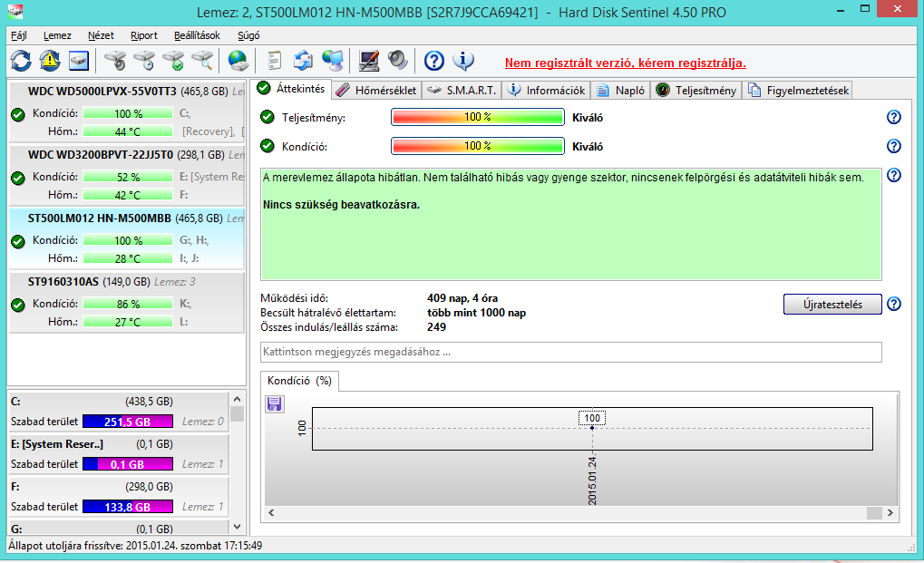The height and width of the screenshot is (563, 924).
Task: Click the help icon beside the status text box
Action: pyautogui.click(x=894, y=175)
